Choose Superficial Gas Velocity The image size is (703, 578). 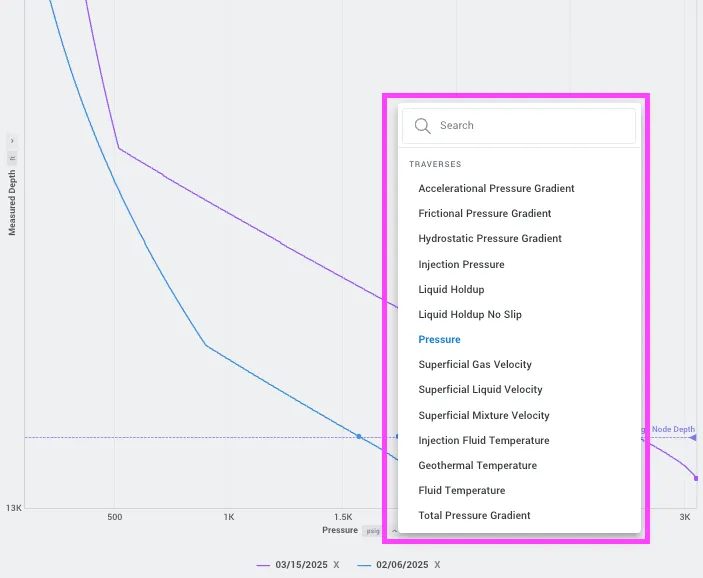[475, 365]
